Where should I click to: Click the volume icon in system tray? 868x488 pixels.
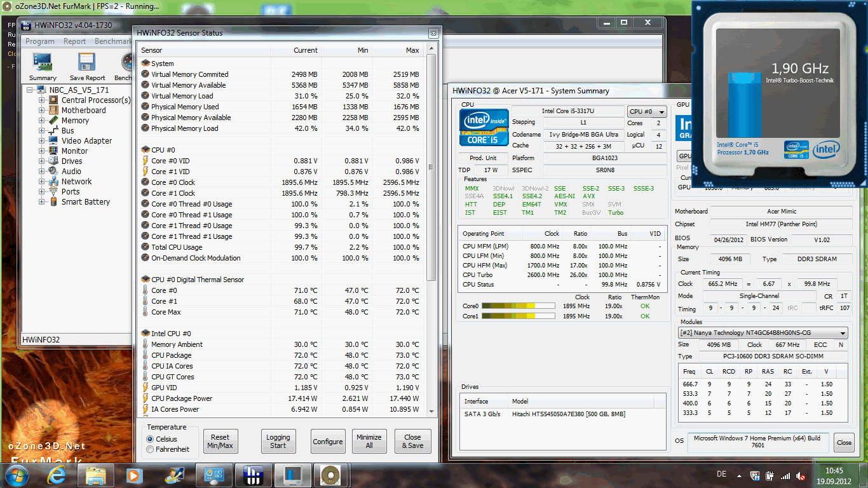tap(799, 475)
